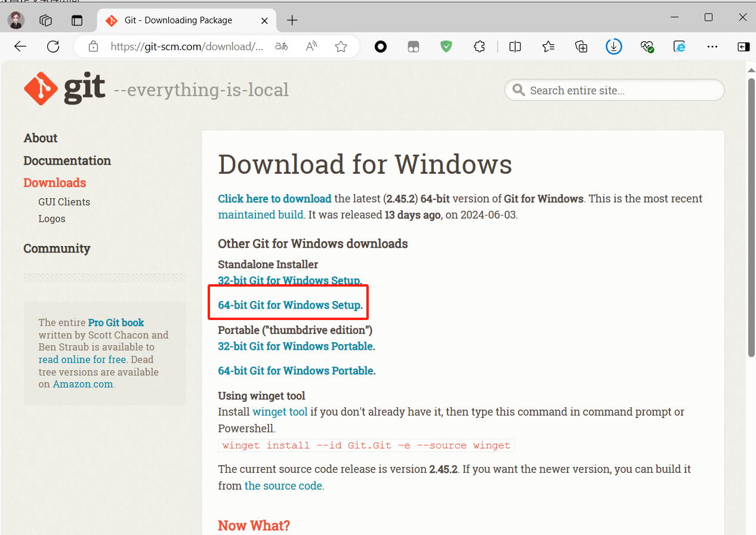756x535 pixels.
Task: Toggle the vertical tabs pane
Action: point(77,20)
